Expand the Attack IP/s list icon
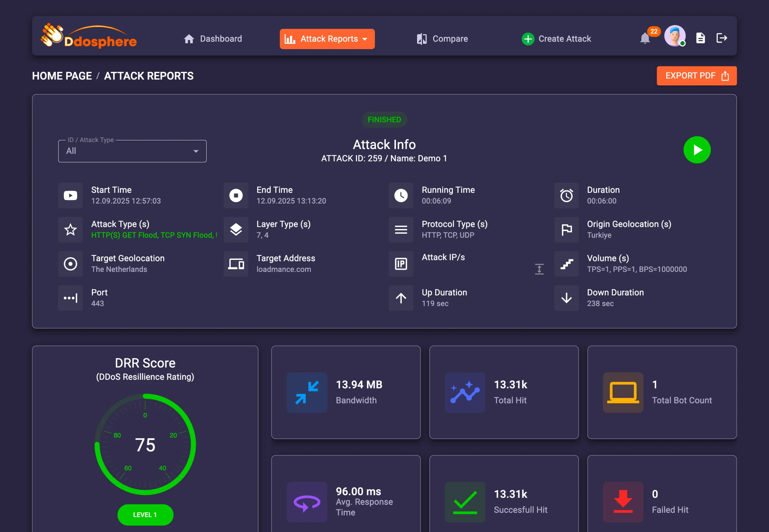Viewport: 769px width, 532px height. (539, 269)
